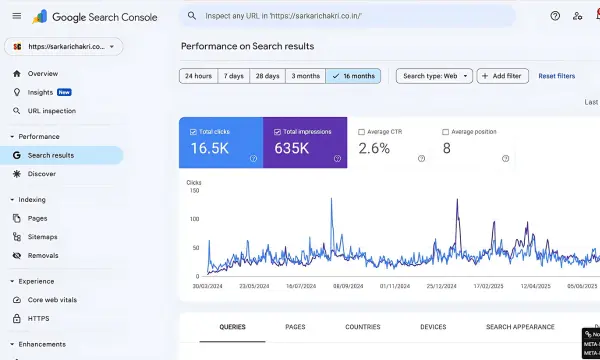Click the Insights lightbulb icon
600x360 pixels.
17,92
